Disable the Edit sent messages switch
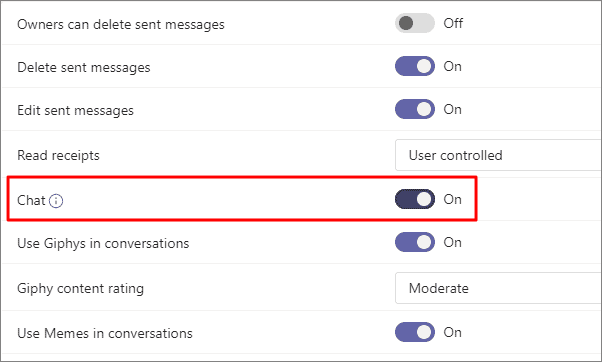 (415, 109)
